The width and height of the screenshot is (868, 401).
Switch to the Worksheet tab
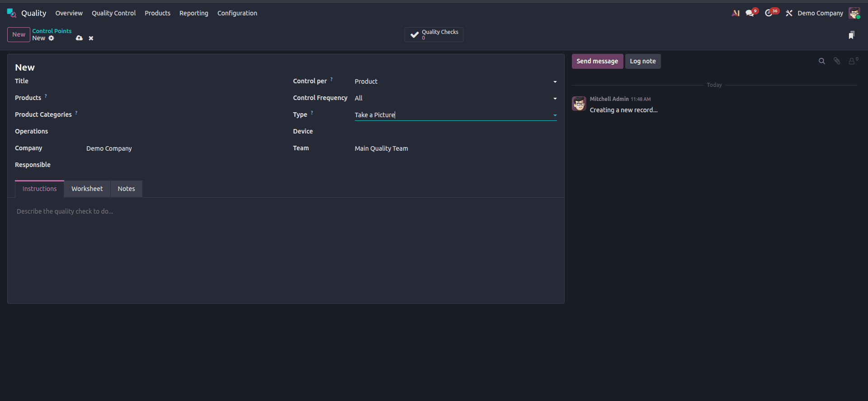coord(87,189)
